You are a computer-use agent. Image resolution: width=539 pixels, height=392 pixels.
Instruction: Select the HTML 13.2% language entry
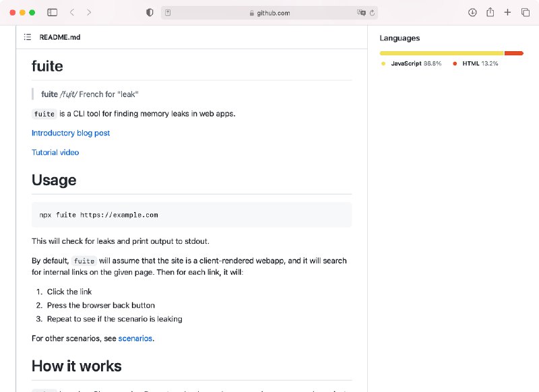pos(476,63)
